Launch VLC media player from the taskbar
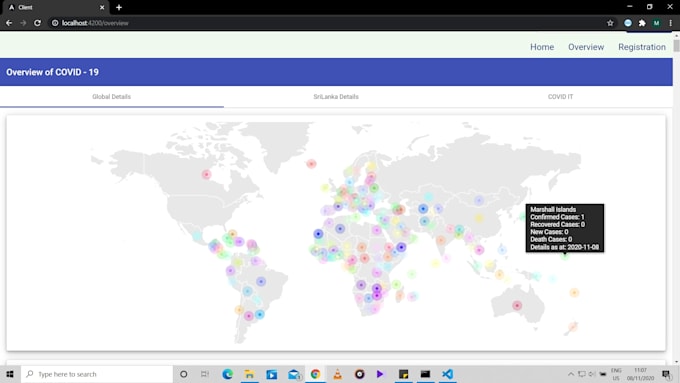680x383 pixels. [x=337, y=374]
